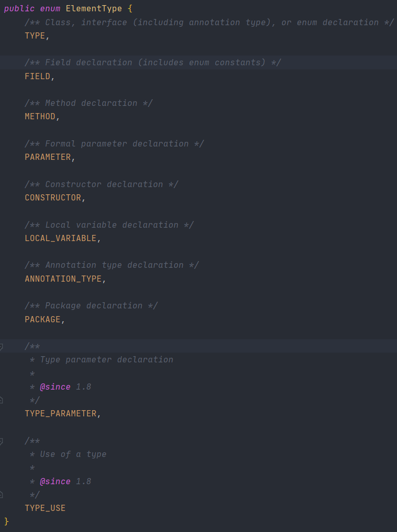Collapse the 'Use of a type' Javadoc comment
This screenshot has width=397, height=532.
[2, 441]
